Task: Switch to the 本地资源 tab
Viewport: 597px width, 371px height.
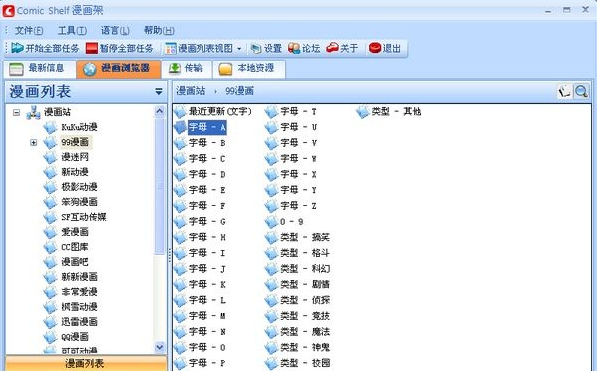Action: [248, 69]
